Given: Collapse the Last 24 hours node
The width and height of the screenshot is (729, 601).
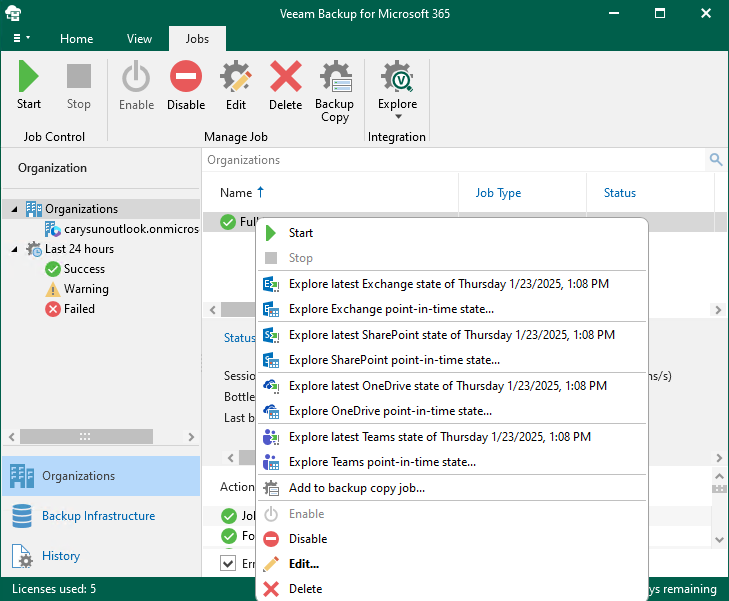Looking at the screenshot, I should 14,250.
